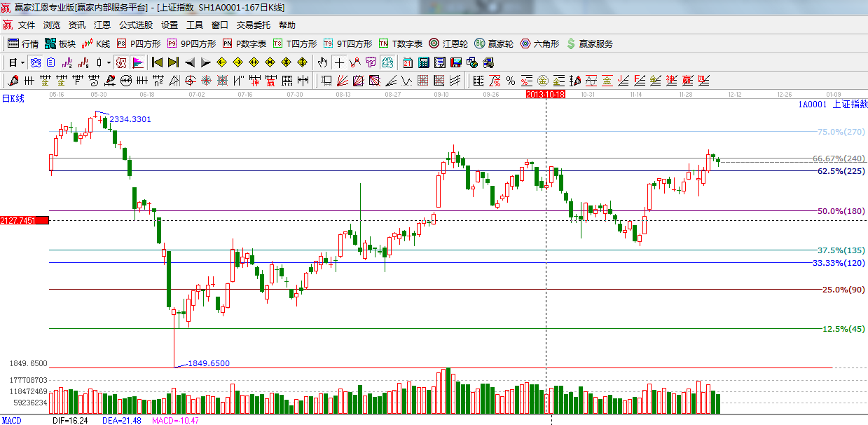Toggle the blue phone-pattern button

35,62
